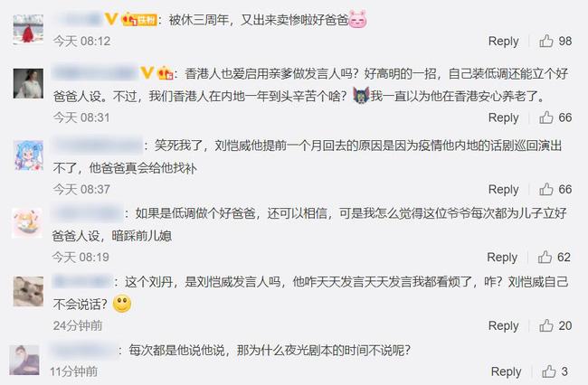Click the orange fan badge beside the first username
This screenshot has height=385, width=588.
[139, 20]
